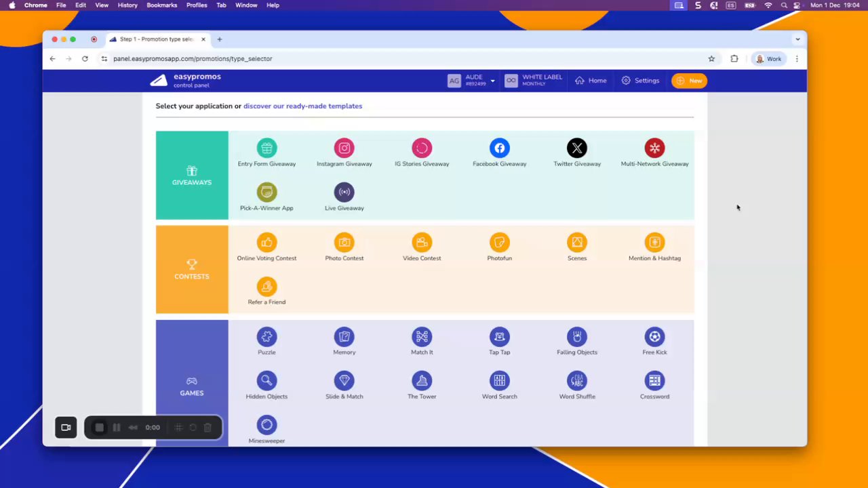Choose the Free Kick soccer icon
Viewport: 868px width, 488px height.
[654, 336]
